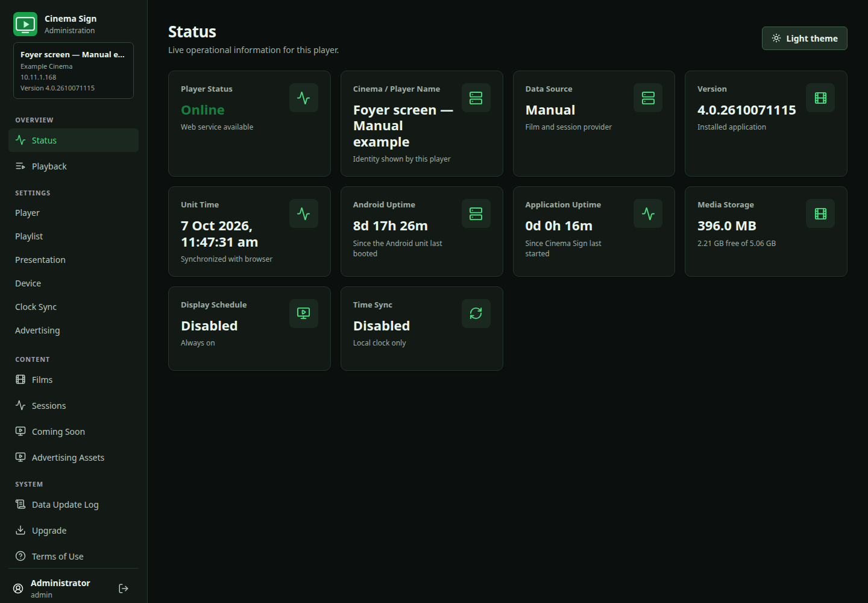
Task: Click the server icon on Data Source card
Action: (x=648, y=98)
